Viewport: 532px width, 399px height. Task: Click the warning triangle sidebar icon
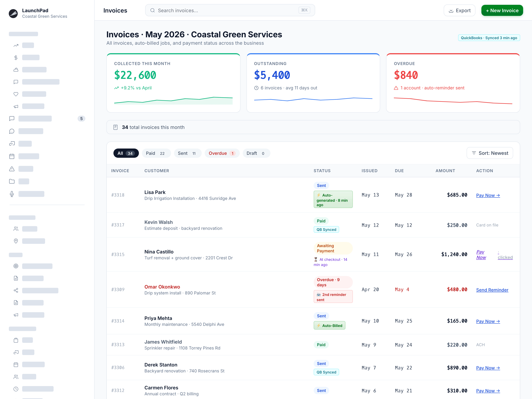[x=12, y=169]
